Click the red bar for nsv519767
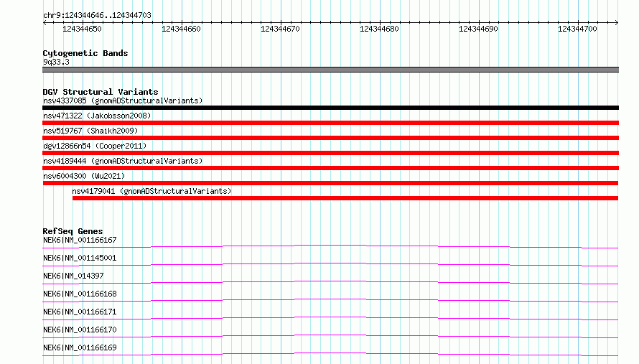Viewport: 639px width, 364px height. [330, 138]
